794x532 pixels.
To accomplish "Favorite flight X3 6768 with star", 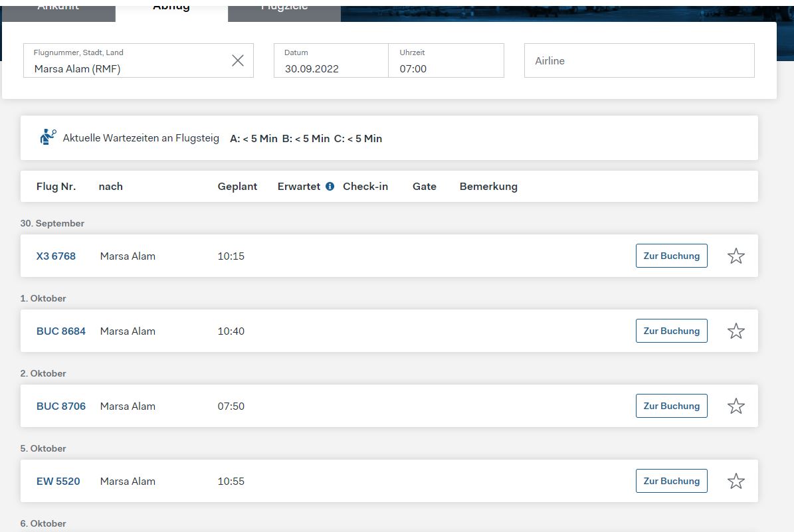I will pos(736,256).
